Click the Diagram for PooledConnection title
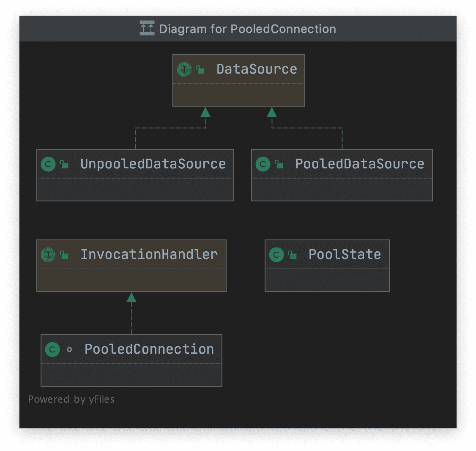The height and width of the screenshot is (451, 476). pyautogui.click(x=247, y=29)
